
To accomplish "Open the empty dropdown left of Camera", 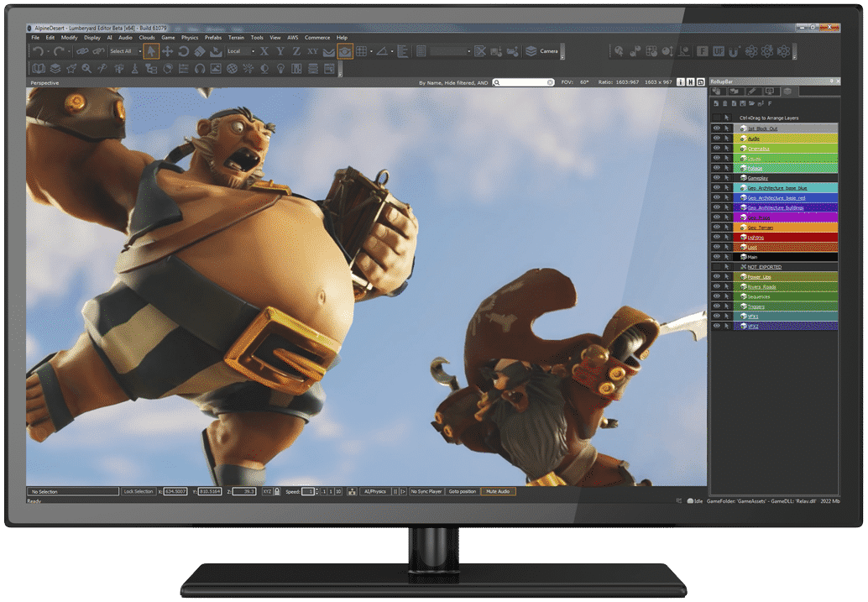I will [450, 51].
